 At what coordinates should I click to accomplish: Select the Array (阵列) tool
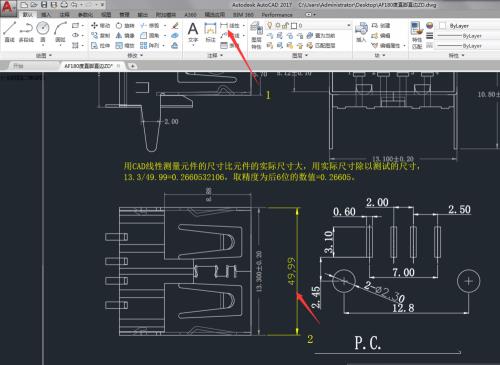pyautogui.click(x=149, y=45)
